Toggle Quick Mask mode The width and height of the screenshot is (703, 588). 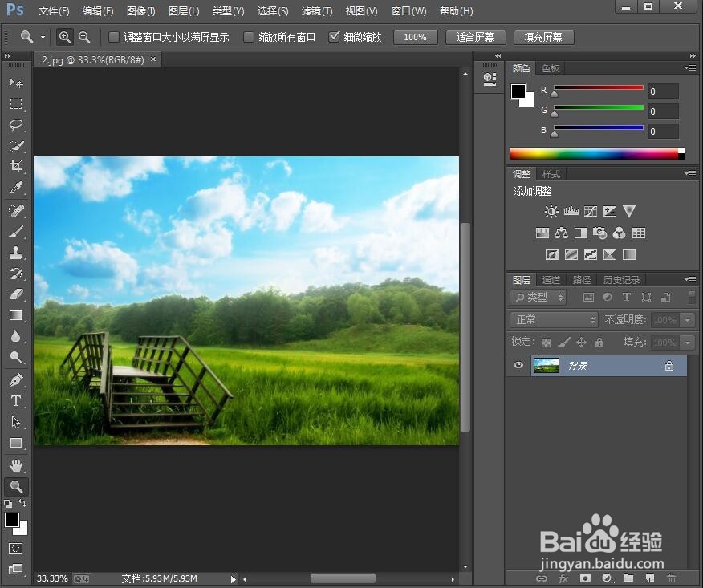pos(16,548)
